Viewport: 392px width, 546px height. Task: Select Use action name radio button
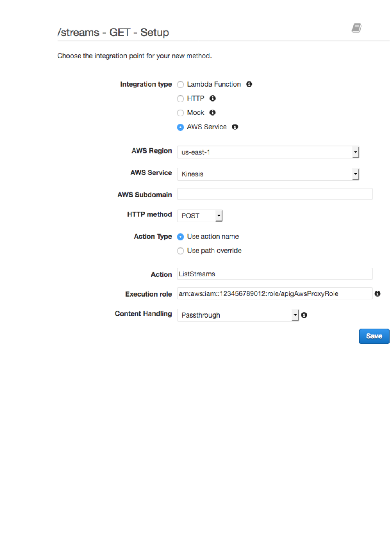[180, 237]
